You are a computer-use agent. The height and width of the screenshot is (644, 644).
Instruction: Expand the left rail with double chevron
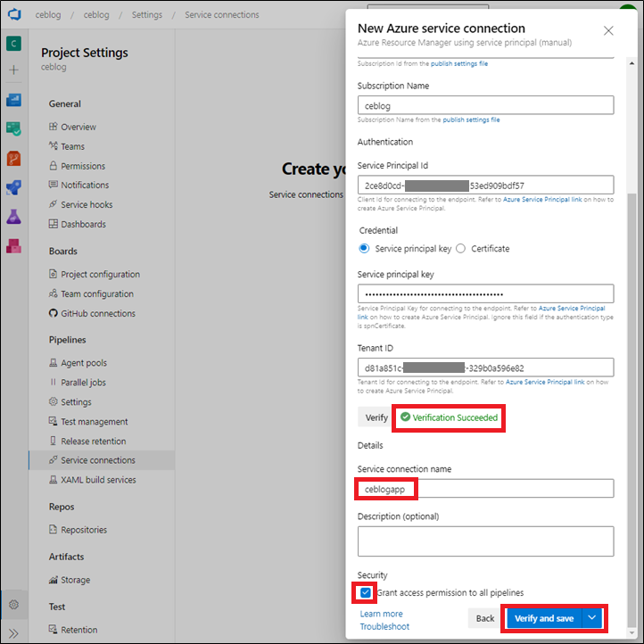14,633
